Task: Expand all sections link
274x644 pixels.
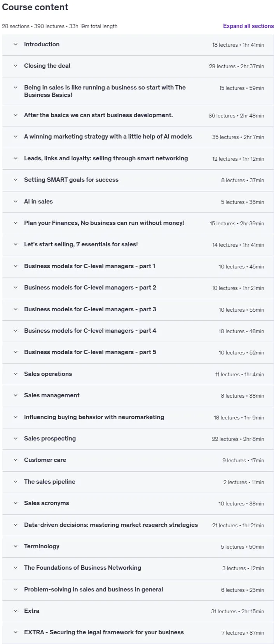Action: tap(248, 26)
